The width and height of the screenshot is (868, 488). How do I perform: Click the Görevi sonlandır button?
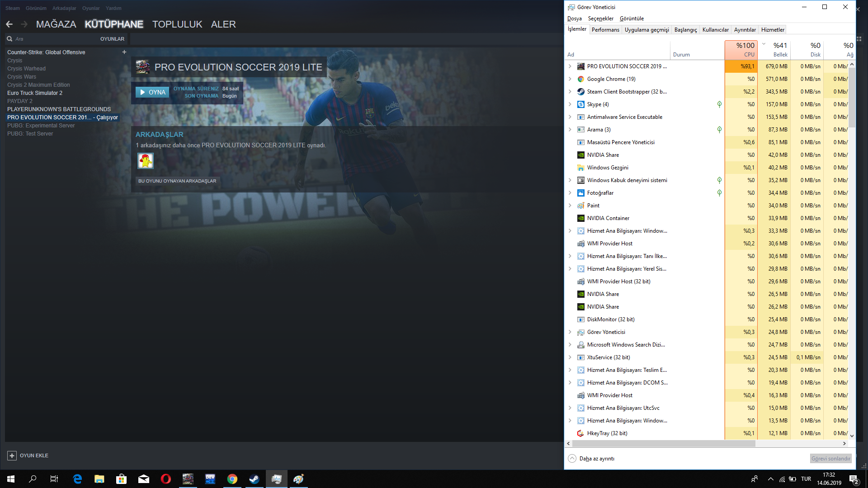tap(830, 459)
